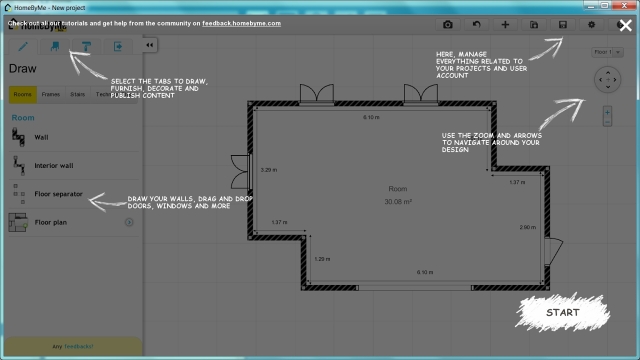Choose the Wall drawing tool

(x=73, y=137)
